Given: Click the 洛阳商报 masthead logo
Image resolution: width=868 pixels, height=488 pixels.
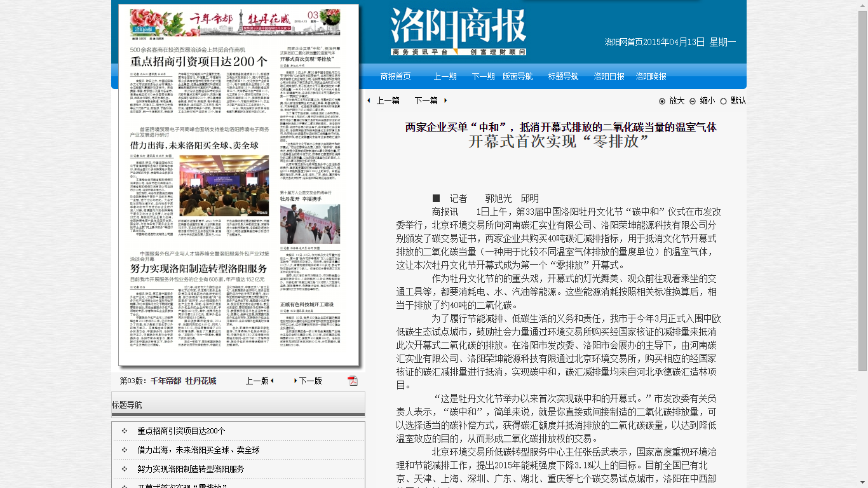Looking at the screenshot, I should click(458, 32).
